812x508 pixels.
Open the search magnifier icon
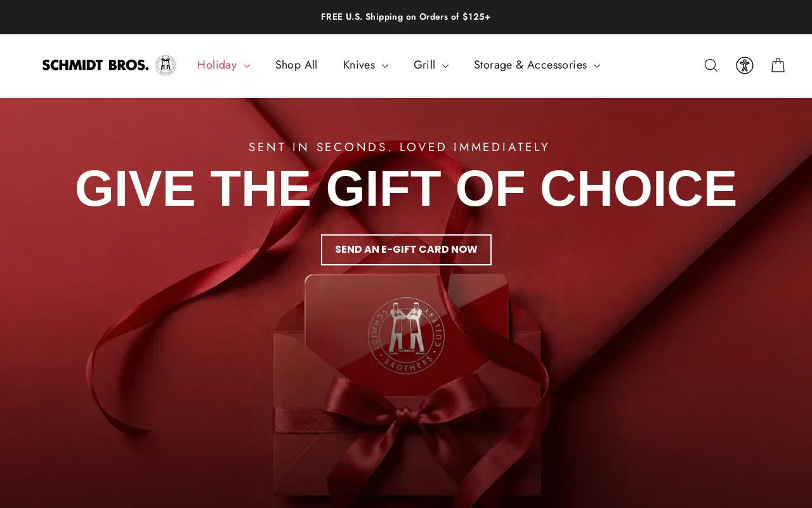pos(711,65)
